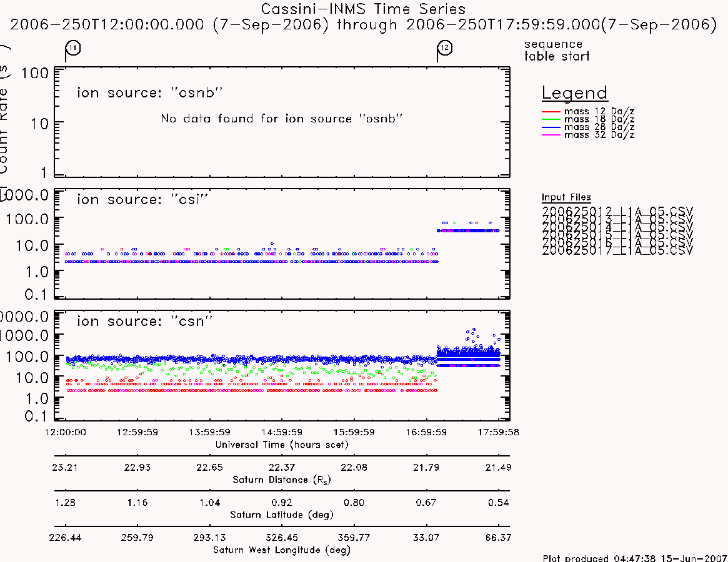Click the magenta mass 32 legend line

click(551, 135)
